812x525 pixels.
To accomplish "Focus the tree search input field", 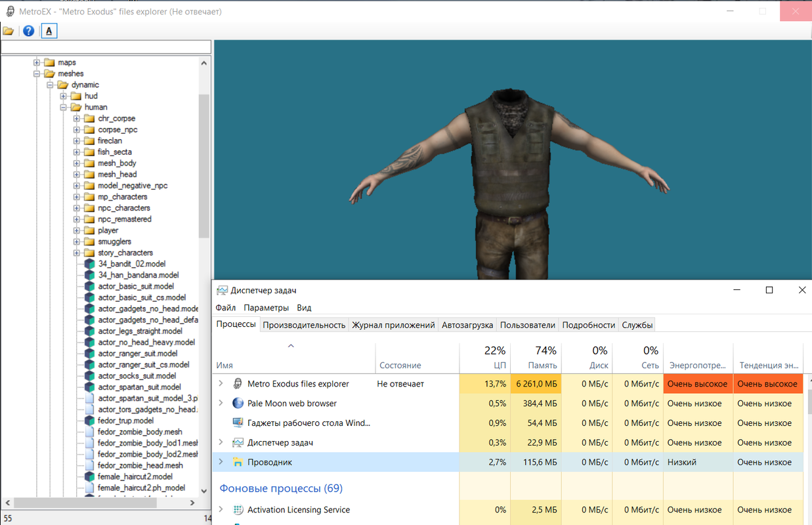I will point(106,47).
